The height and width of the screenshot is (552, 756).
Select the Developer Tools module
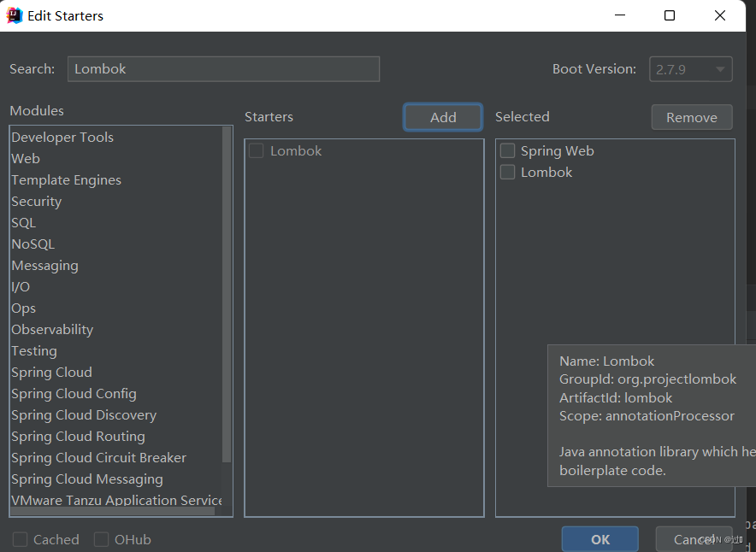(x=115, y=138)
